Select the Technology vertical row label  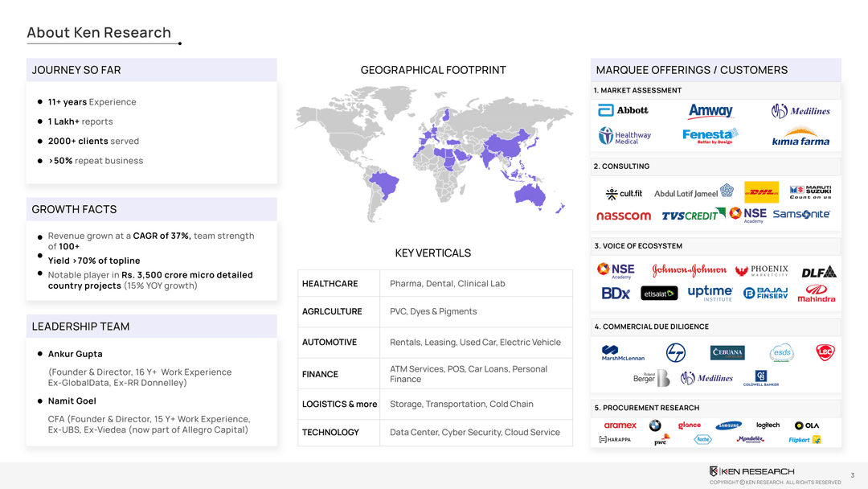pos(330,433)
